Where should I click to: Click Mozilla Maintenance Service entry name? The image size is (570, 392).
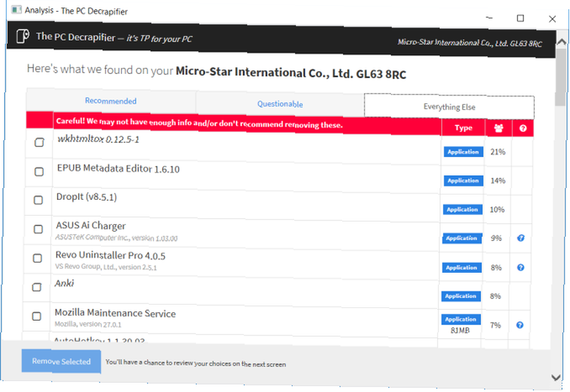point(115,313)
